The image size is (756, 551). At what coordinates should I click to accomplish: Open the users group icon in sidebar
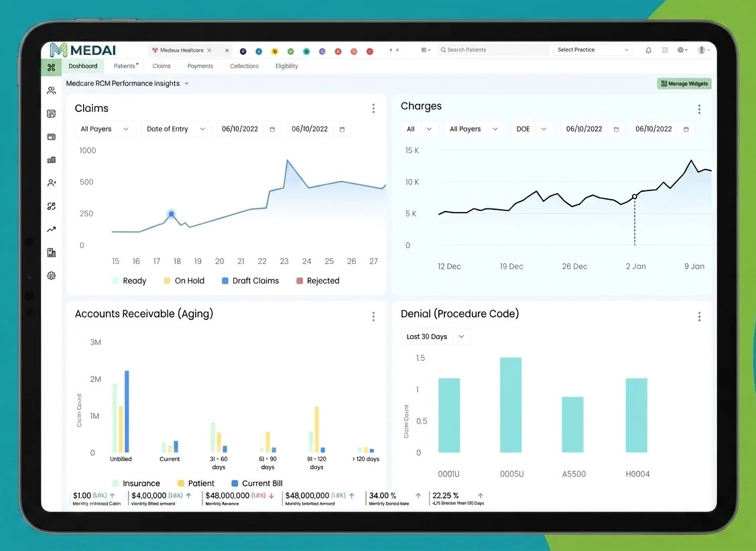pos(51,90)
